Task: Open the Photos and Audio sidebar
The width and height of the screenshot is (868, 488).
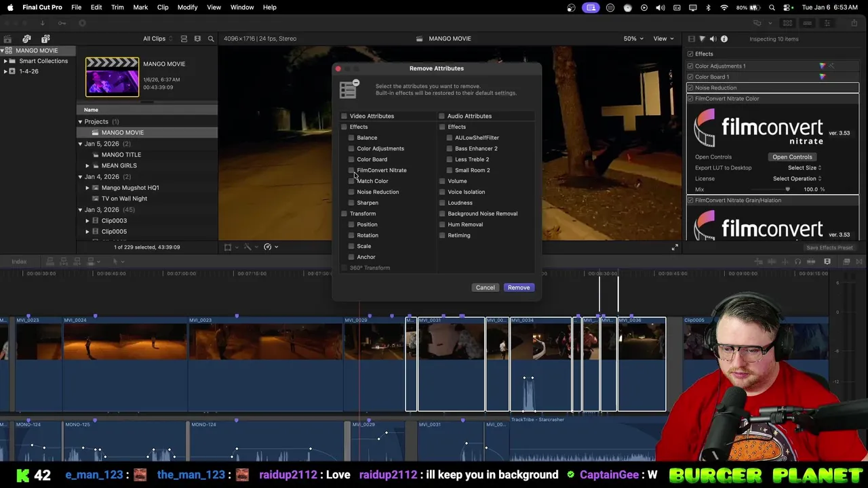Action: click(x=26, y=39)
